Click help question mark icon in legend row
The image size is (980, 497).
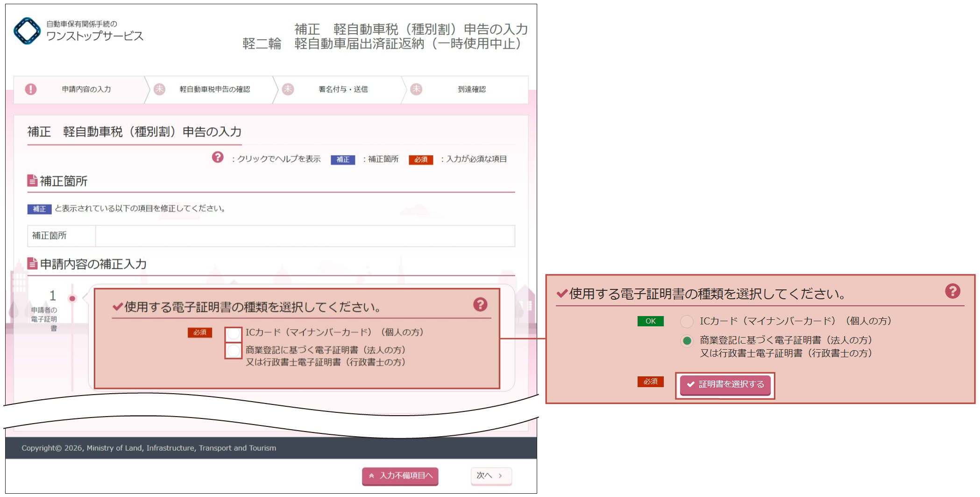tap(218, 158)
